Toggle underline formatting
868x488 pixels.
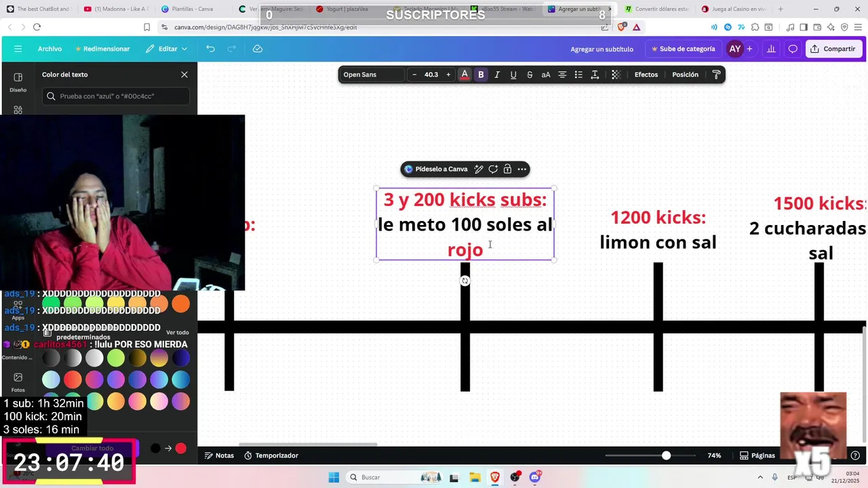pyautogui.click(x=513, y=75)
